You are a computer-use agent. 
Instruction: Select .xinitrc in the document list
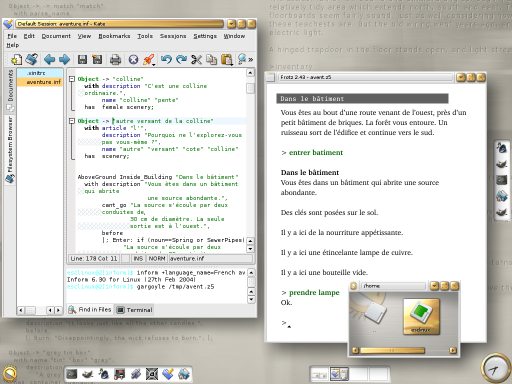pos(40,73)
